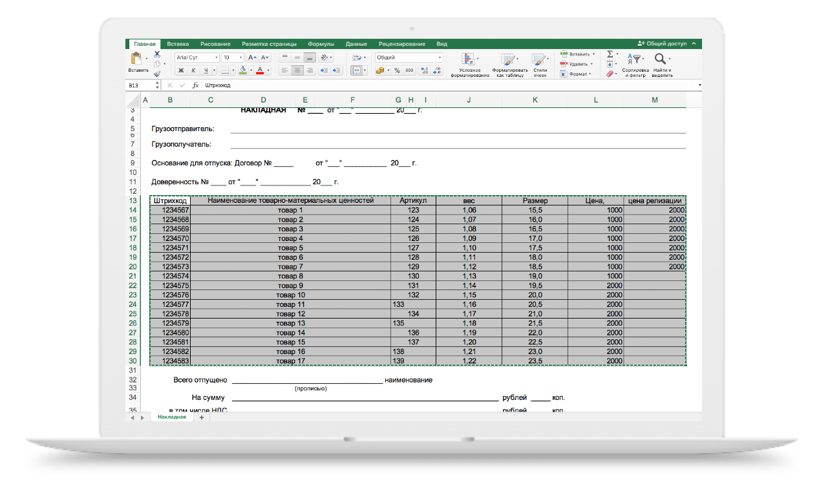Apply thousands separator 000 format
Viewport: 830px width, 504px height.
tap(409, 70)
